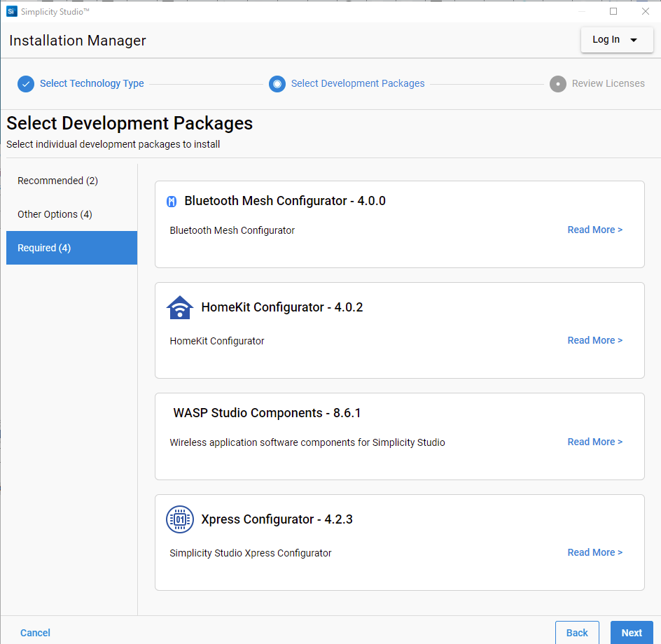Screen dimensions: 661x644
Task: Switch to the Recommended (2) tab
Action: click(x=71, y=181)
